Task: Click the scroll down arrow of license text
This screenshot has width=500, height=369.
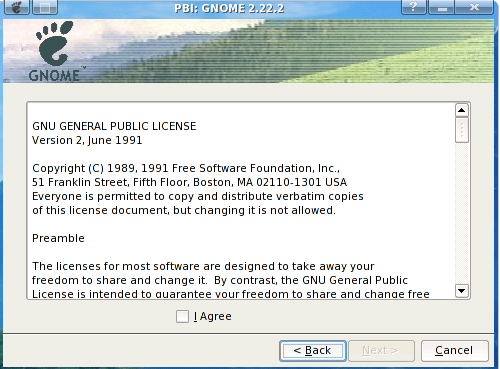Action: pyautogui.click(x=462, y=291)
